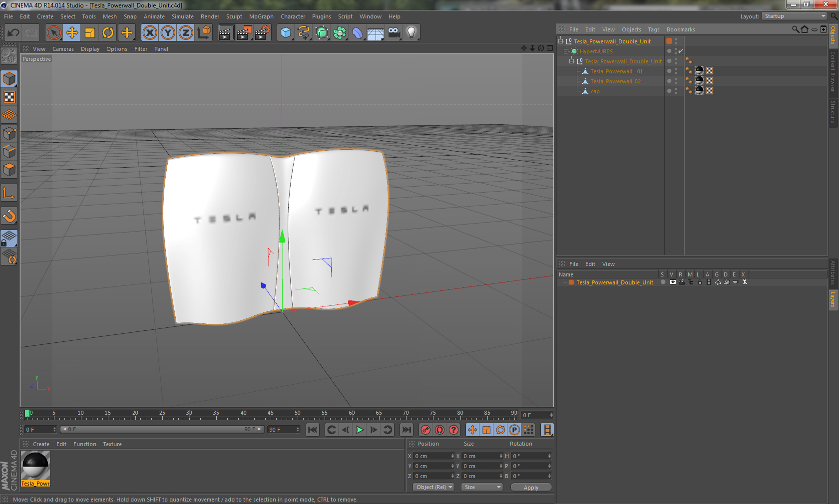Image resolution: width=839 pixels, height=504 pixels.
Task: Select the Tesla_Powerwall_02 object row
Action: 616,81
